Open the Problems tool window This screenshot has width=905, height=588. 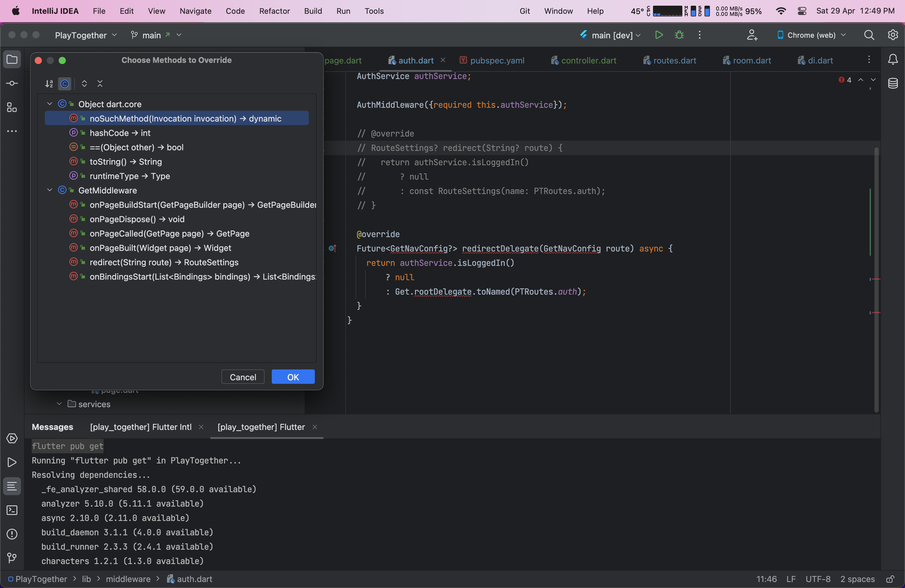[x=12, y=535]
